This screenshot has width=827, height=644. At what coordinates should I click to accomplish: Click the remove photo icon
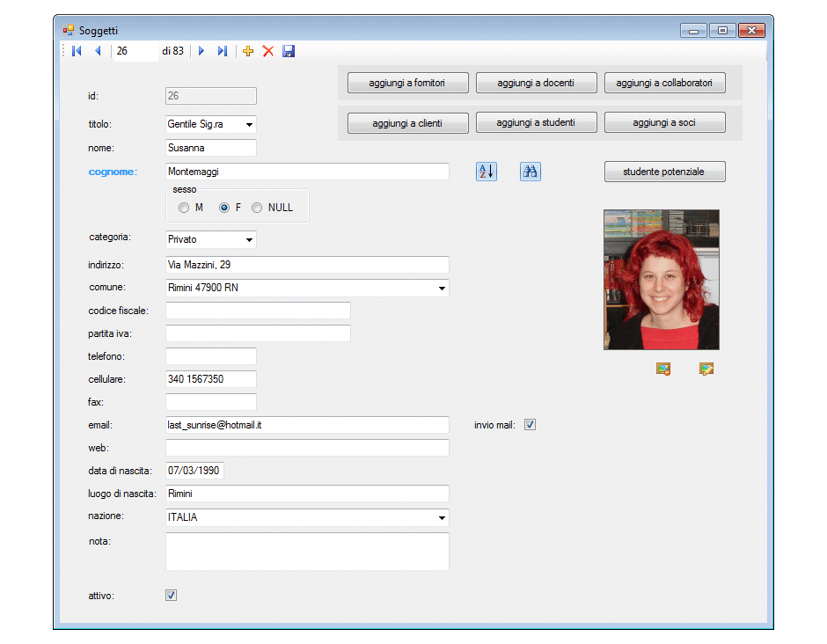(x=663, y=369)
